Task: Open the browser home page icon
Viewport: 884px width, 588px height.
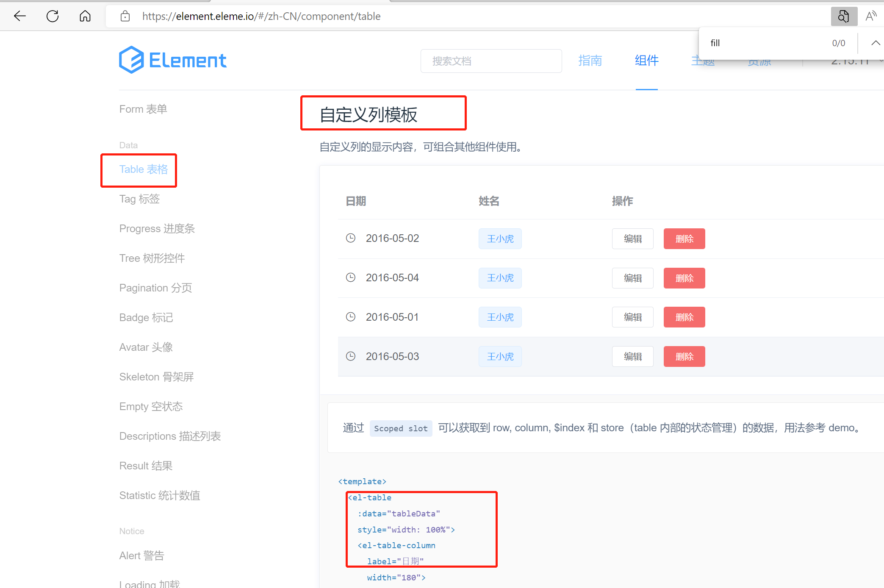Action: [x=85, y=16]
